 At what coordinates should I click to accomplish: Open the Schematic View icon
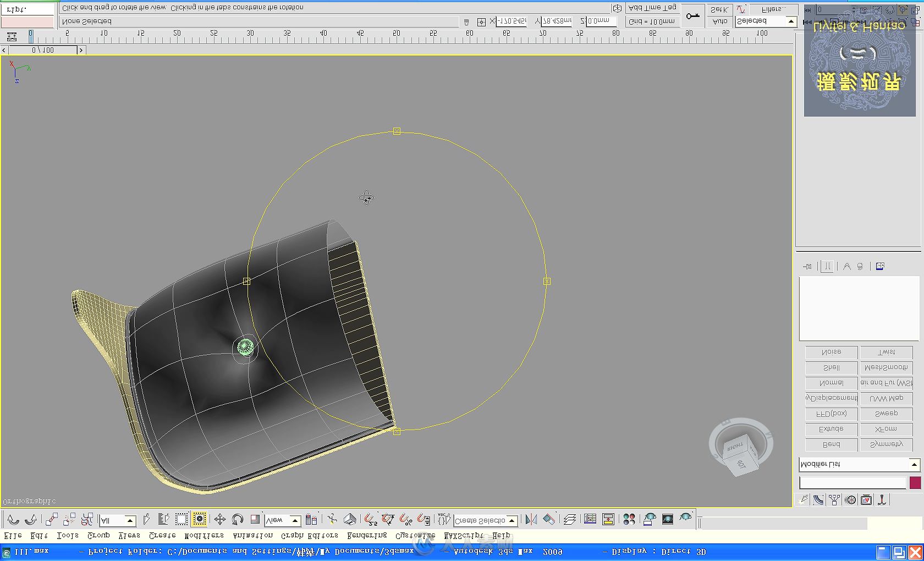click(608, 519)
